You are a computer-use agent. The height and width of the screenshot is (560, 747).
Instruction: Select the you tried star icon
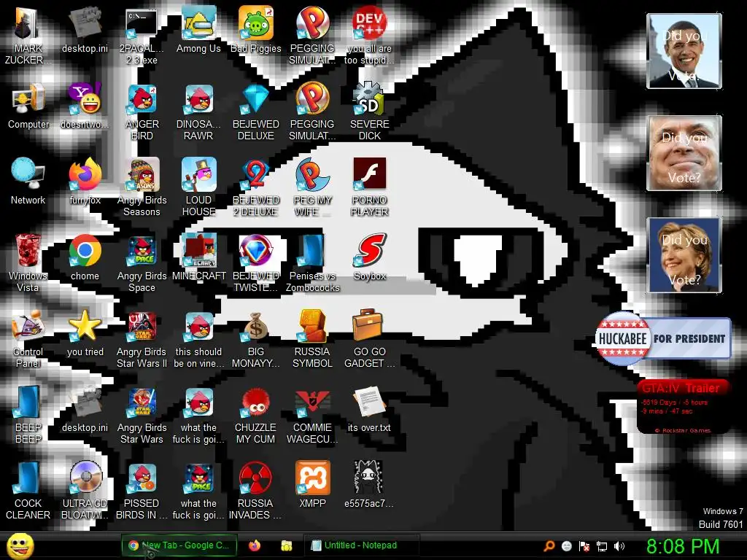click(x=85, y=333)
